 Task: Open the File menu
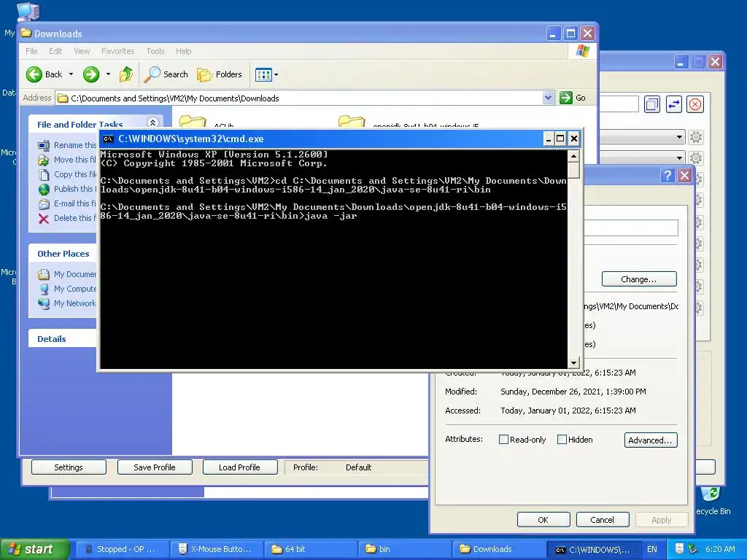click(31, 51)
